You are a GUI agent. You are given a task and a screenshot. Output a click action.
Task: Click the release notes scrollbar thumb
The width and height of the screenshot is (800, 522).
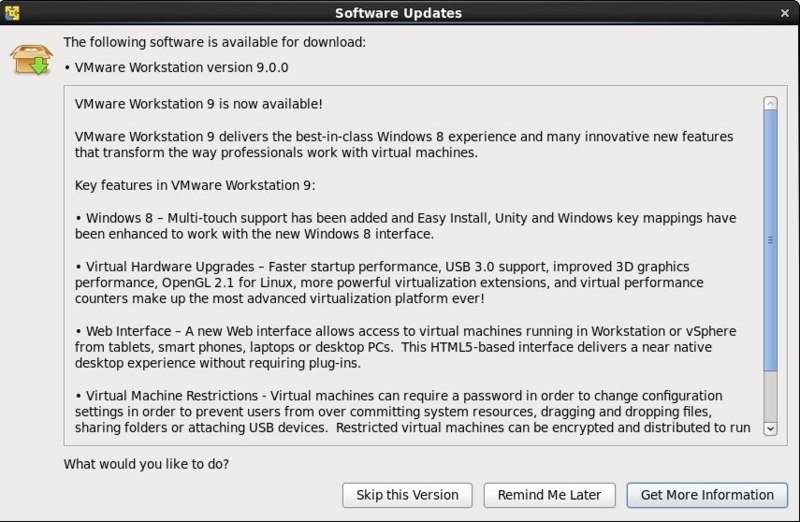tap(770, 238)
